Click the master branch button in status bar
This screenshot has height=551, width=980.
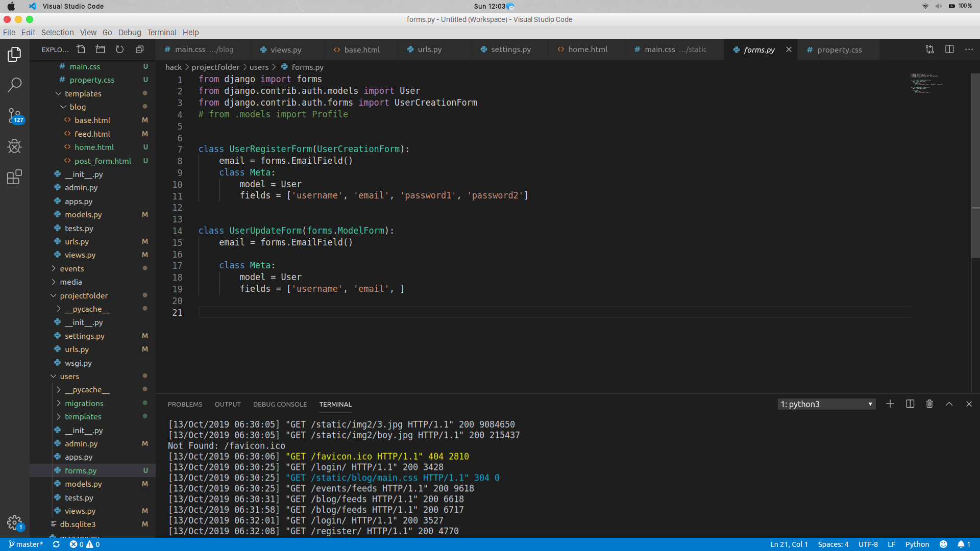(26, 544)
